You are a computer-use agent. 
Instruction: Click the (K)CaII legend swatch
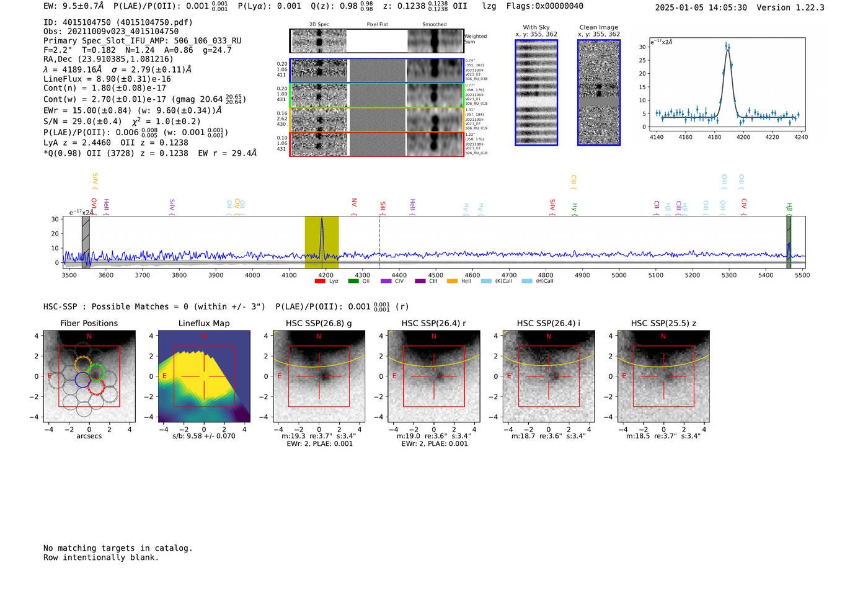pos(486,281)
